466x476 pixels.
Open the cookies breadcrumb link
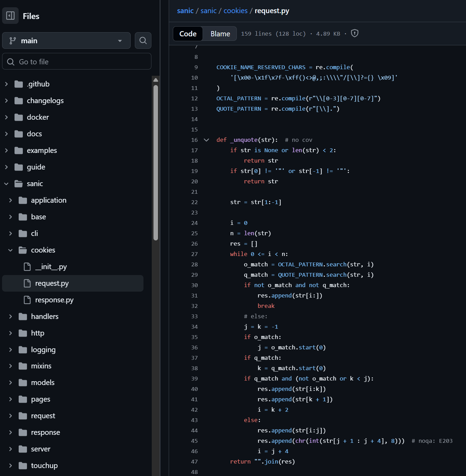pyautogui.click(x=235, y=11)
